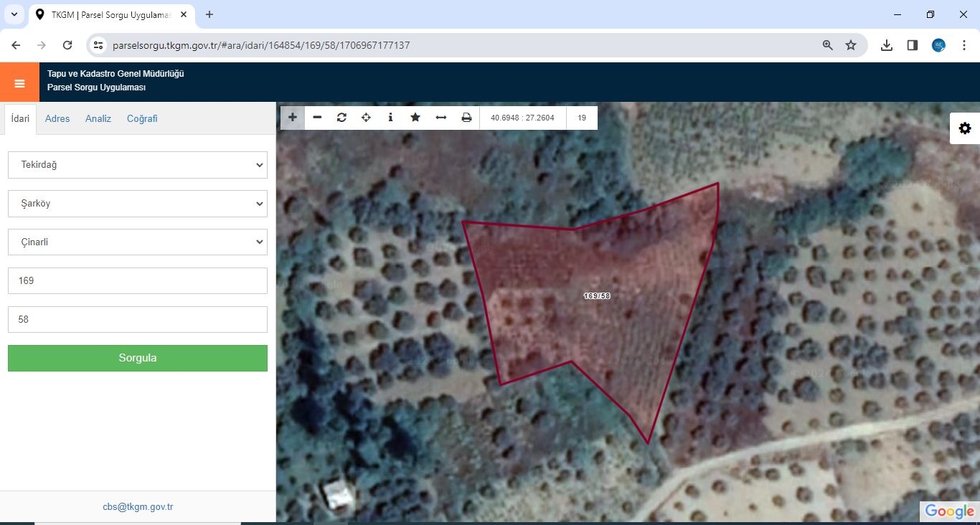Open the Şarköy district dropdown
The width and height of the screenshot is (980, 525).
coord(138,204)
